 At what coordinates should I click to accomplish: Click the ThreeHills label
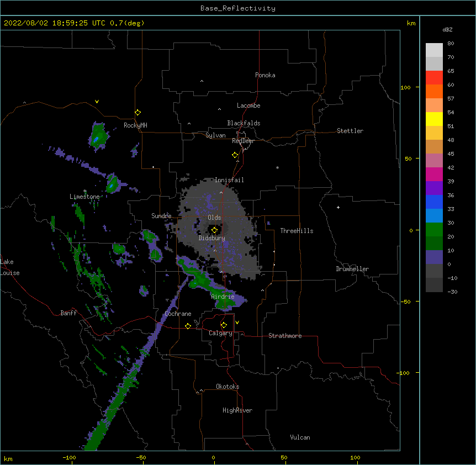[297, 231]
